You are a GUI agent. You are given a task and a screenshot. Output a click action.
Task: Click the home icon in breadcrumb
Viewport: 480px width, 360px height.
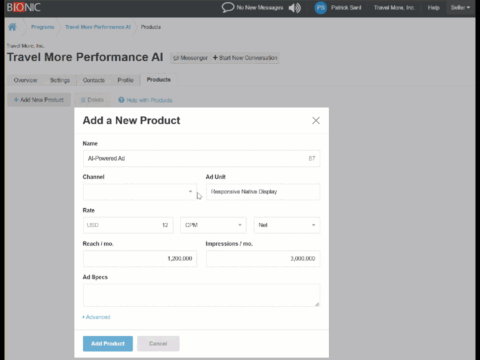coord(12,27)
